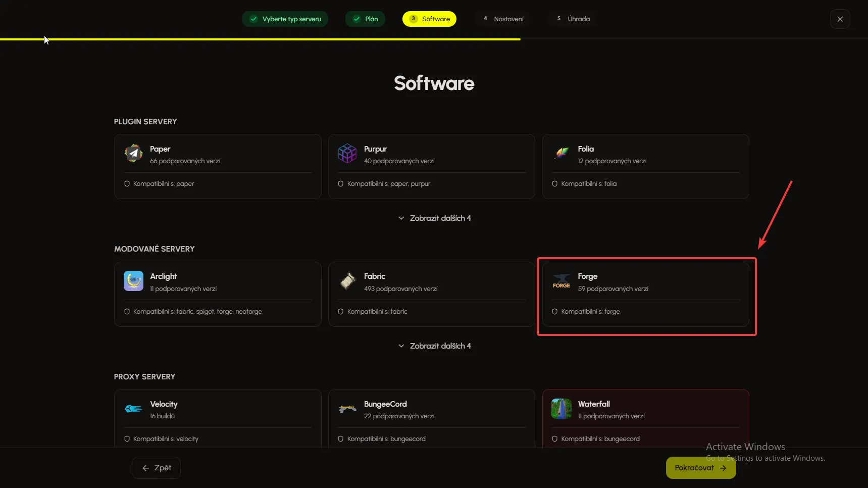Click '16 buildů' under Velocity

[162, 416]
